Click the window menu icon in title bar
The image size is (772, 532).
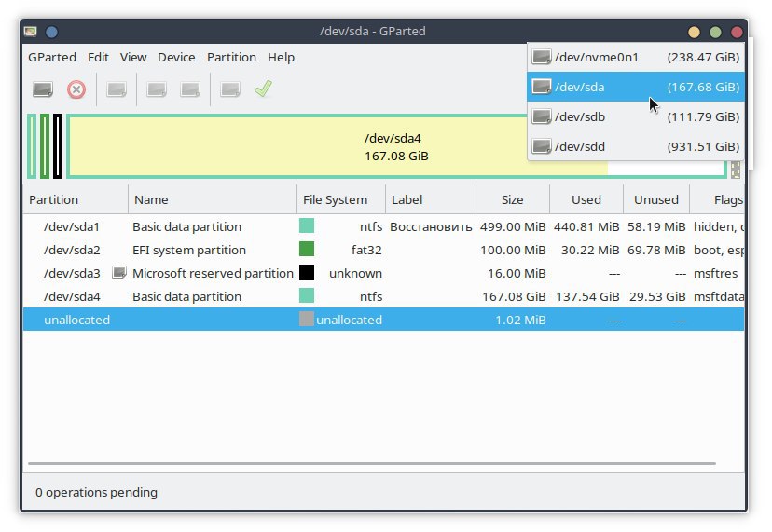tap(31, 32)
